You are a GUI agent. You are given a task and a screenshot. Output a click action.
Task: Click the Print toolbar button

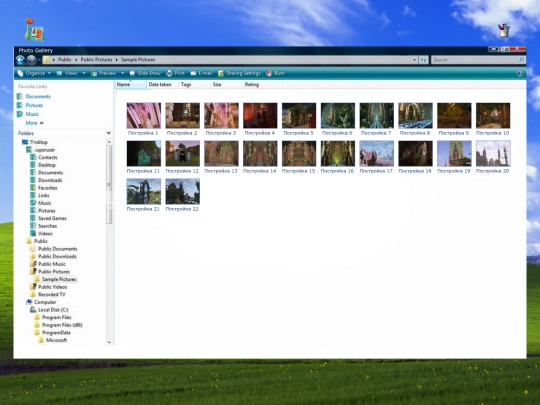(176, 73)
